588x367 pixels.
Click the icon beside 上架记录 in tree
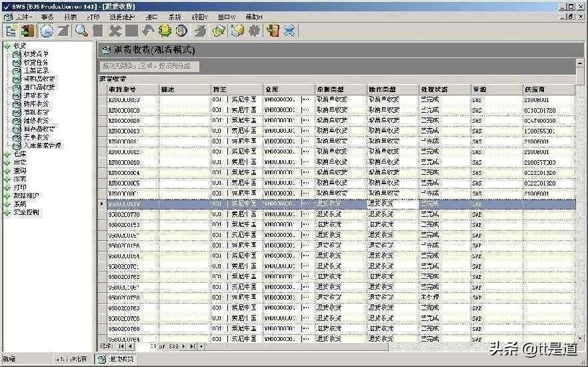coord(17,71)
